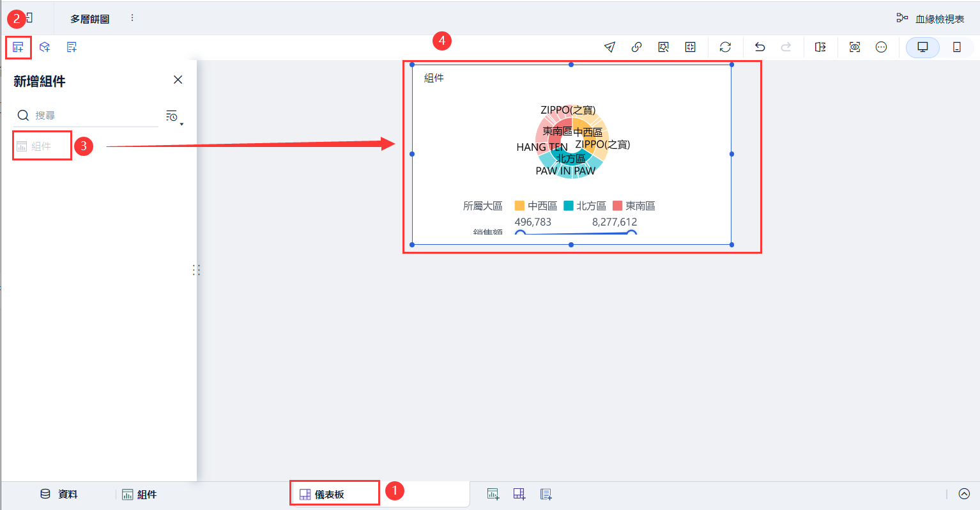
Task: Redo the last undone action
Action: tap(786, 47)
